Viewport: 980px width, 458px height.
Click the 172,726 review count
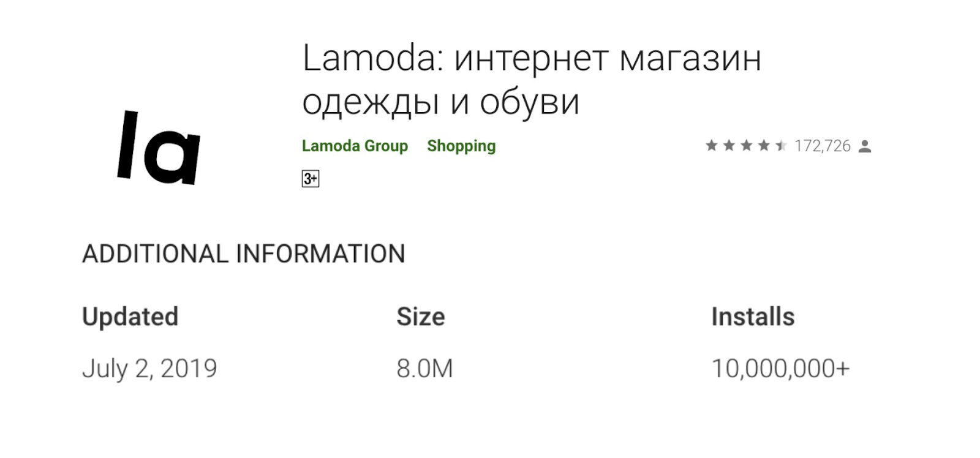[823, 146]
